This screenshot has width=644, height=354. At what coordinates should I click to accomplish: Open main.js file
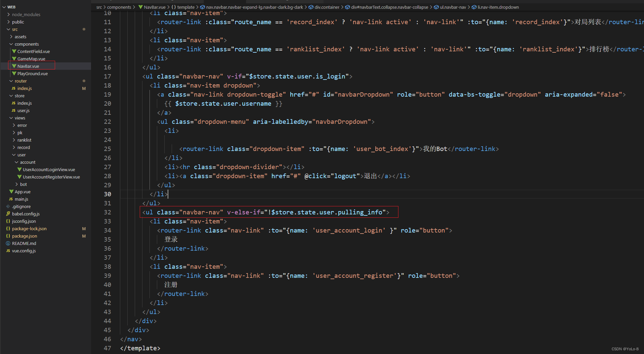pyautogui.click(x=22, y=199)
